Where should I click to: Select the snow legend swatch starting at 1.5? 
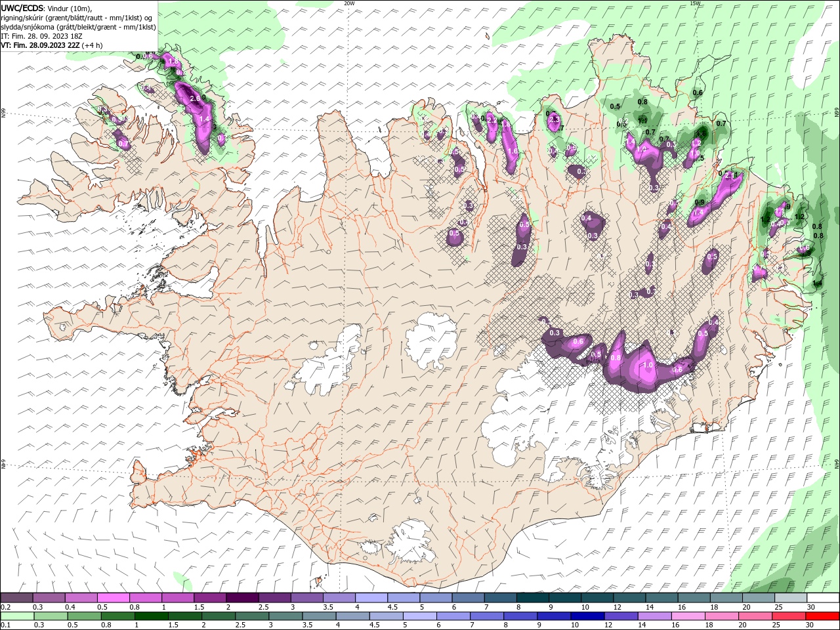[x=209, y=598]
